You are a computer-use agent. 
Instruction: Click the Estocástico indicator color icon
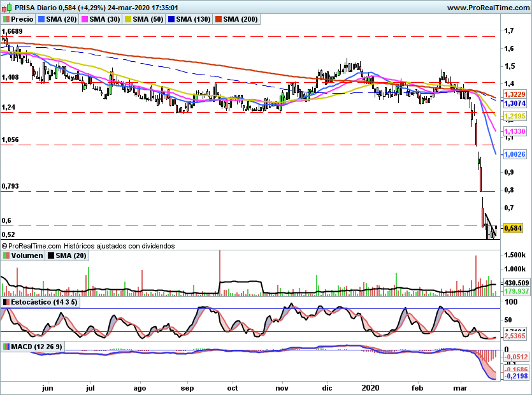(x=6, y=301)
